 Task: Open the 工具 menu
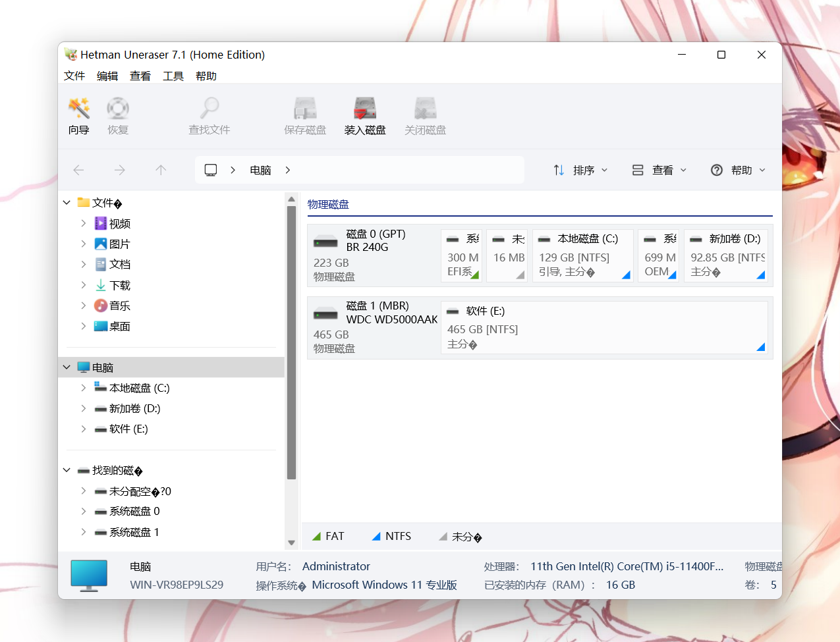173,76
